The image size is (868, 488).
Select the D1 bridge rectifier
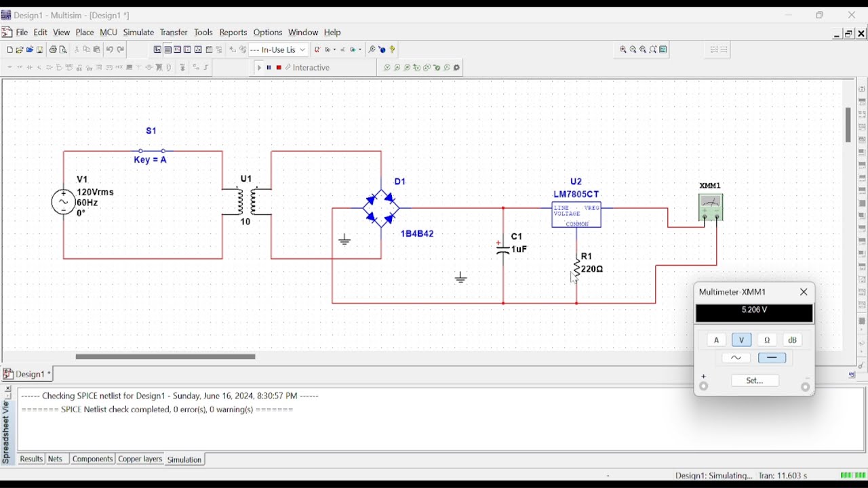[381, 208]
